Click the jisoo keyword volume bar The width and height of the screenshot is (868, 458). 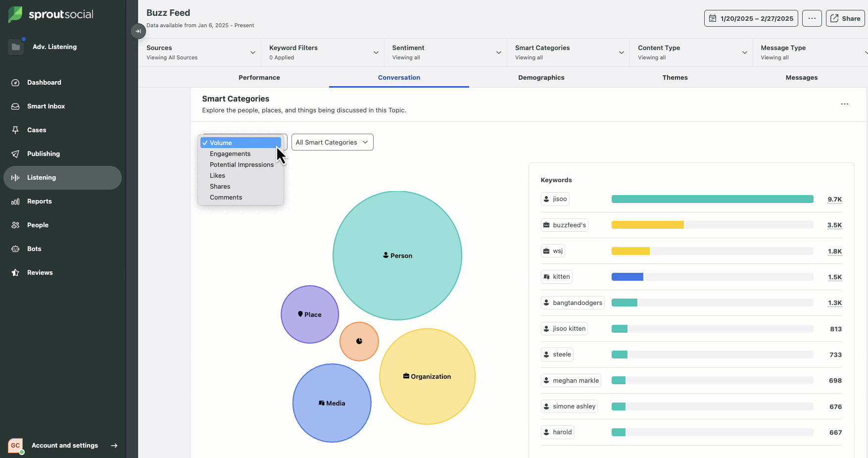coord(712,199)
